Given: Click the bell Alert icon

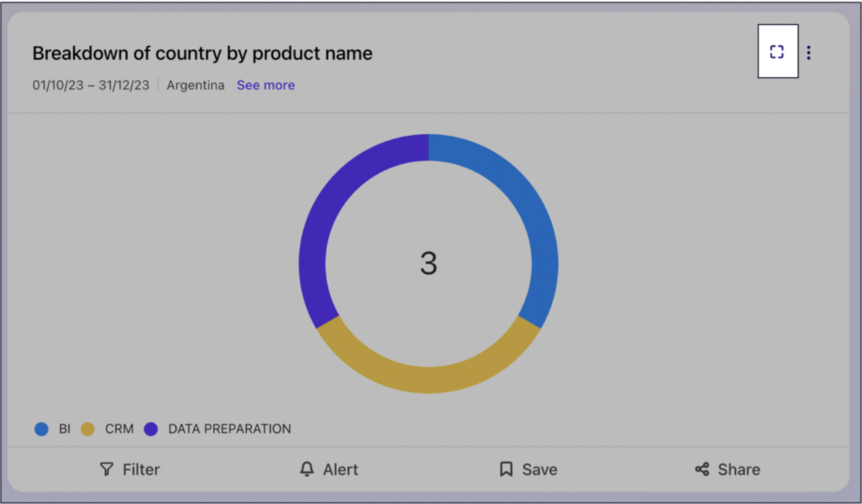Looking at the screenshot, I should [307, 469].
